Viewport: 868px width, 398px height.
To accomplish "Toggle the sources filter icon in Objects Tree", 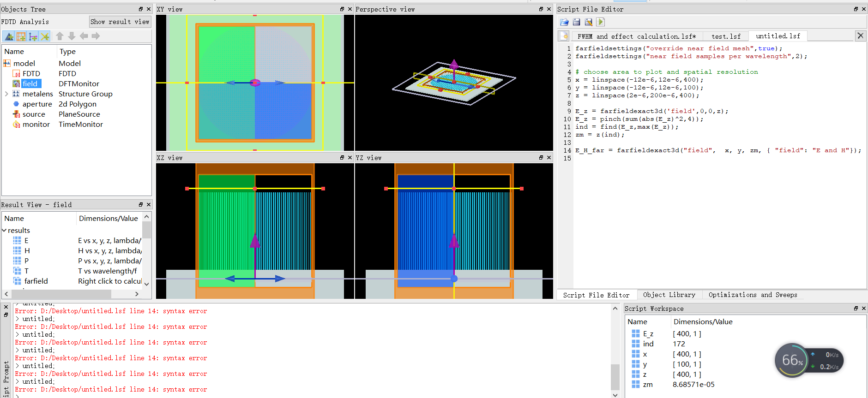I will coord(33,36).
